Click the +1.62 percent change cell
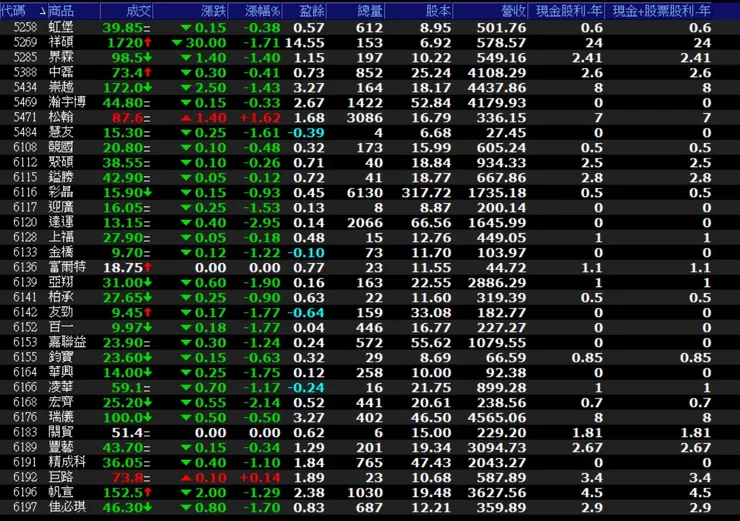Screen dimensions: 740x521 coord(260,118)
